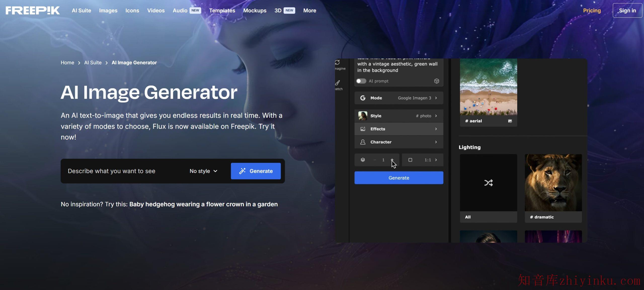Screen dimensions: 644x290
Task: Click the layers icon beside the image count
Action: point(362,160)
